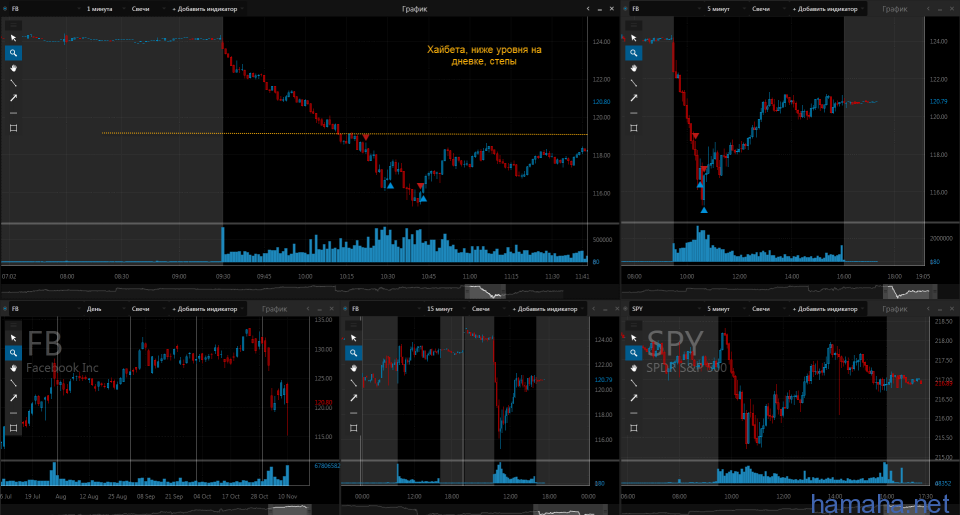This screenshot has width=960, height=515.
Task: Select the zoom magnifier tool in 15-minute FB chart
Action: pyautogui.click(x=353, y=353)
